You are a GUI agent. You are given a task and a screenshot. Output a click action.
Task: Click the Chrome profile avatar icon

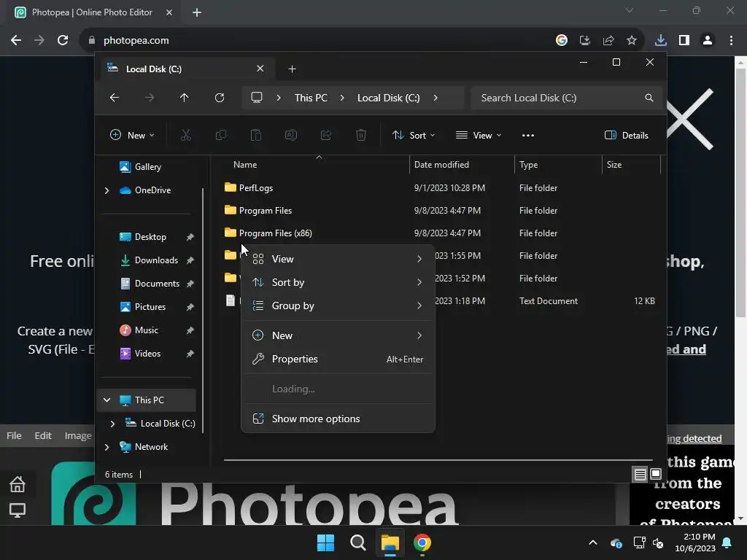pyautogui.click(x=708, y=40)
